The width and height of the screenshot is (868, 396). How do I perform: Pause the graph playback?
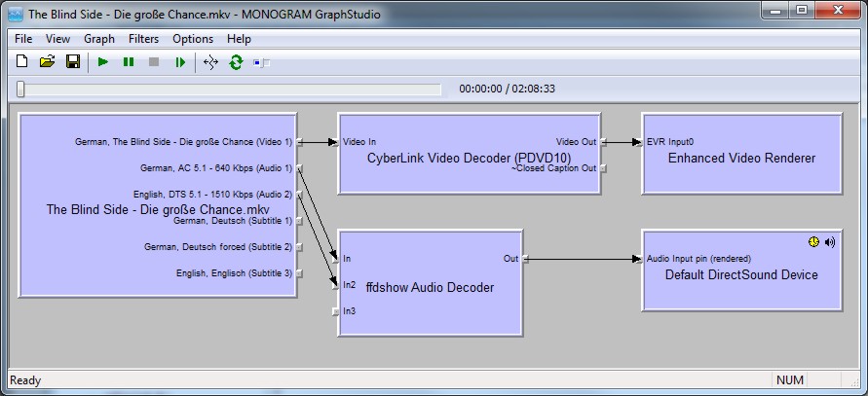pyautogui.click(x=129, y=62)
